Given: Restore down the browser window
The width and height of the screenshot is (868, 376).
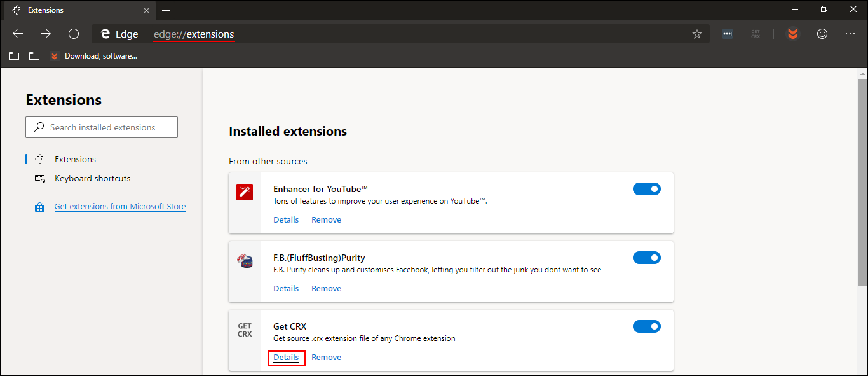Looking at the screenshot, I should [824, 9].
